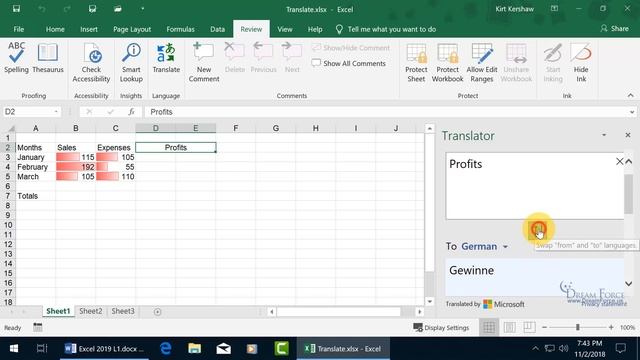Add a New Comment
Image resolution: width=640 pixels, height=360 pixels.
pyautogui.click(x=204, y=62)
